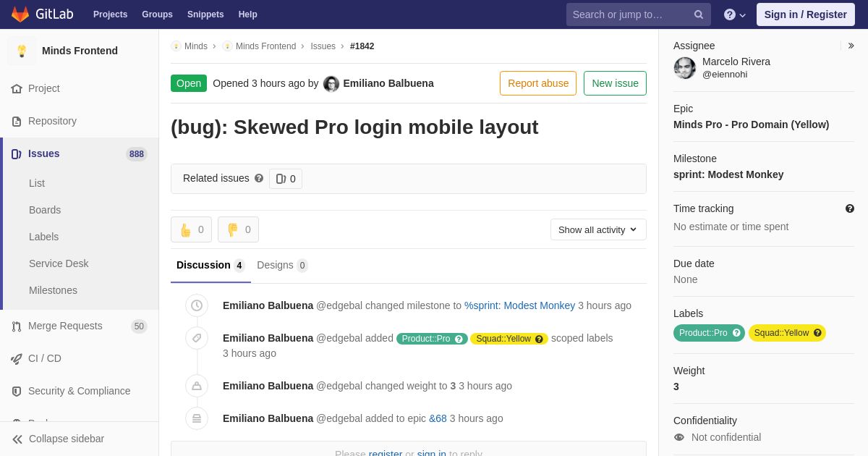
Task: Open the Snippets top menu
Action: point(205,14)
